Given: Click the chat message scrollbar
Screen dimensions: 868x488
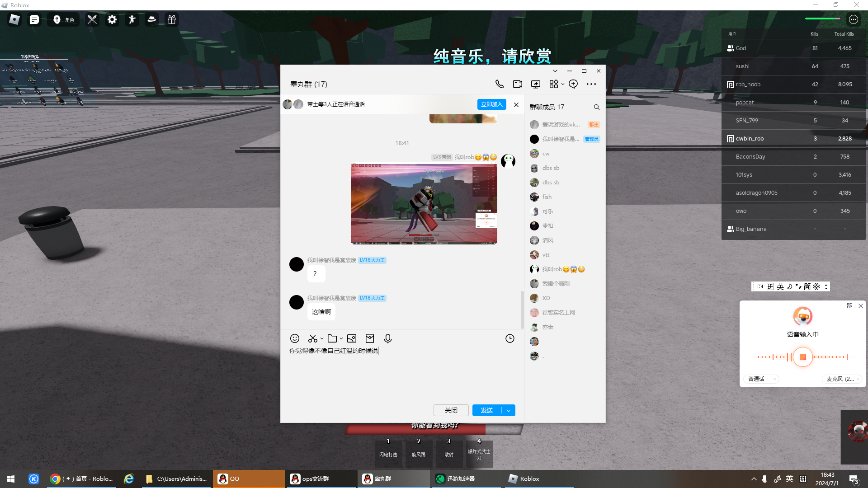Looking at the screenshot, I should 522,310.
